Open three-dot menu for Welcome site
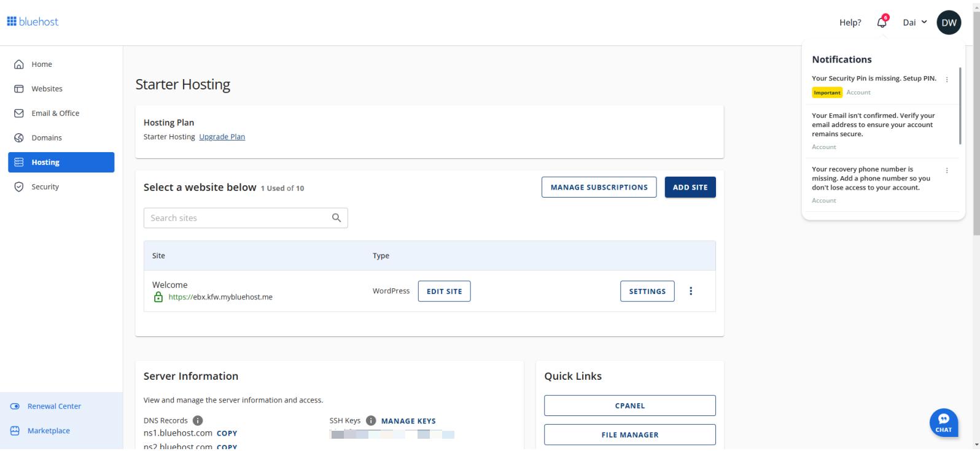Viewport: 980px width, 451px height. [x=691, y=291]
